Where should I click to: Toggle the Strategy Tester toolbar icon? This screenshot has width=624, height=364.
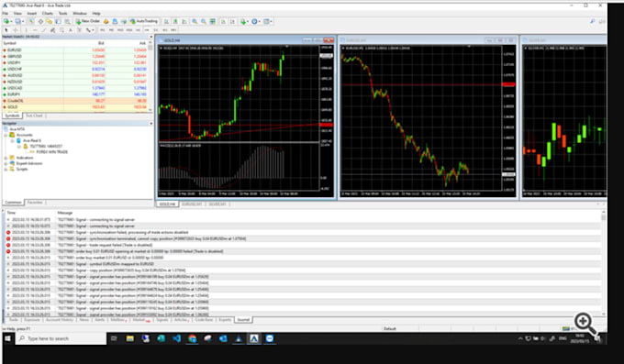(x=68, y=21)
